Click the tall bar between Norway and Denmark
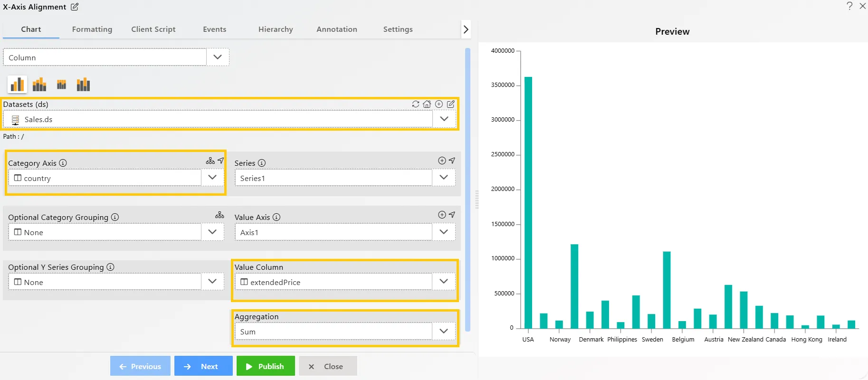Screen dimensions: 868x380 click(x=574, y=286)
